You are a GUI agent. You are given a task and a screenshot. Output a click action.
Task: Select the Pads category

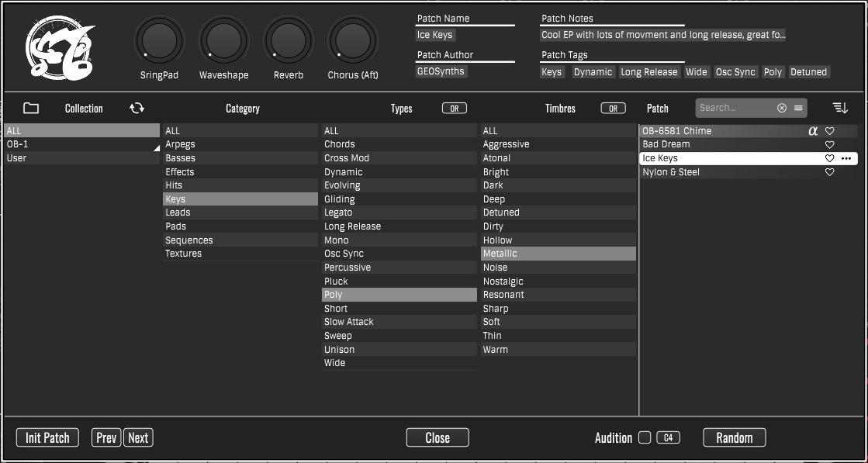tap(176, 226)
